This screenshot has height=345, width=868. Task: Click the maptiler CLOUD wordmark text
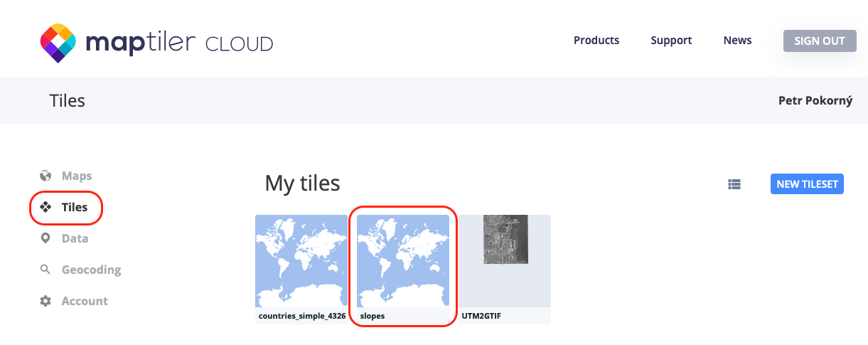coord(179,43)
